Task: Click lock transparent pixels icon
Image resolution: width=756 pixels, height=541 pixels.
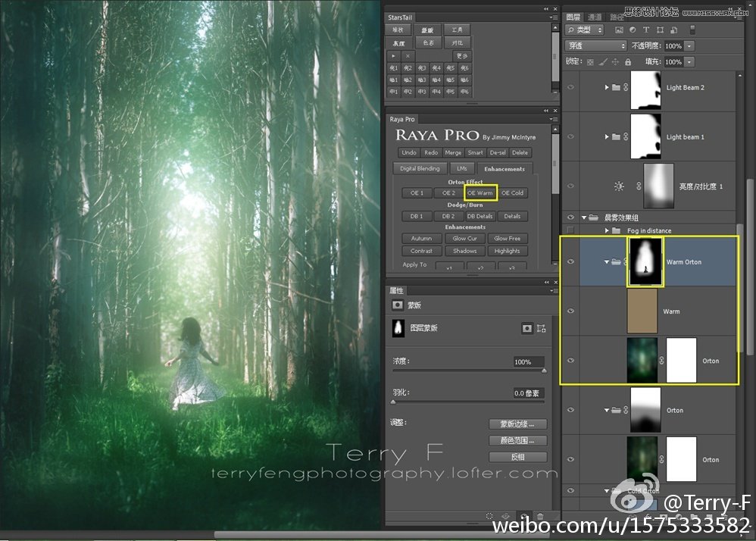Action: [x=590, y=61]
